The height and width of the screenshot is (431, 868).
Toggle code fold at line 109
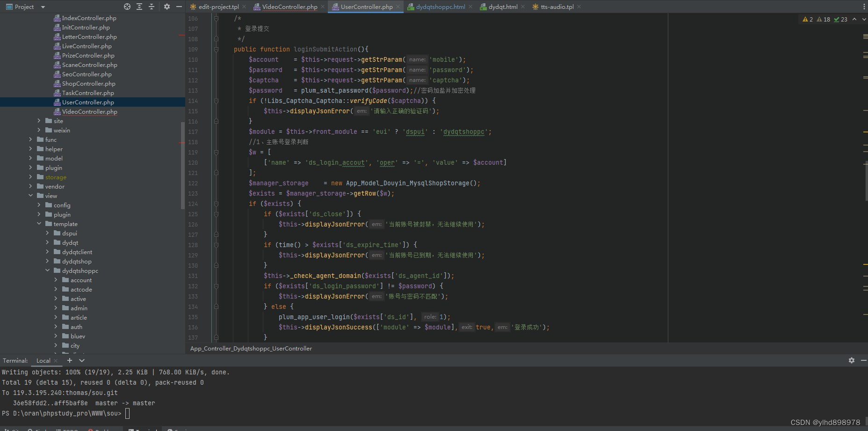pos(216,49)
